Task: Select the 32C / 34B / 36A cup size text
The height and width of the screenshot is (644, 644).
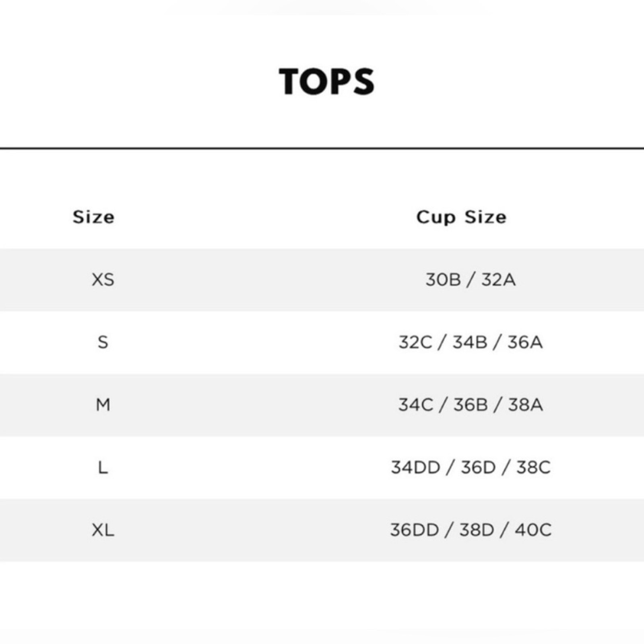Action: click(471, 342)
